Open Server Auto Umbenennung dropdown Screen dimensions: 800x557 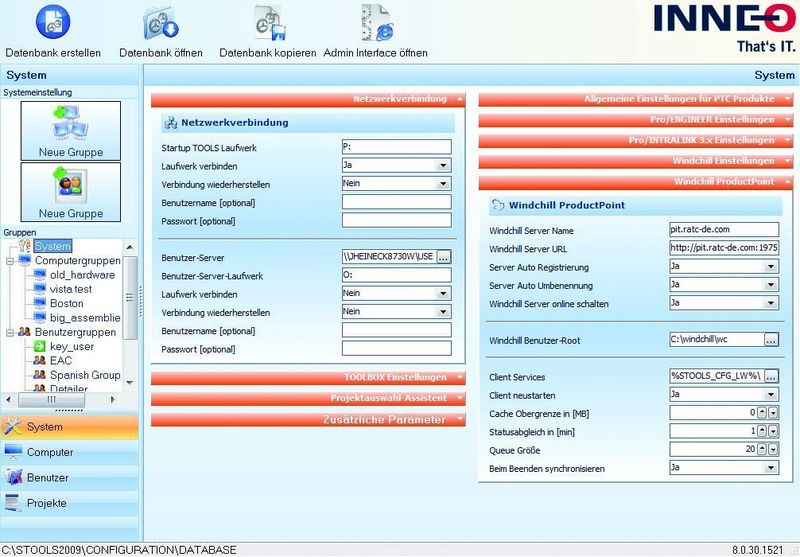[x=770, y=285]
